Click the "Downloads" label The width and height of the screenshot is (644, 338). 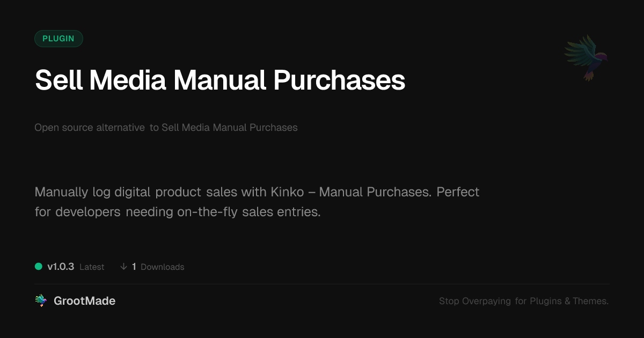(x=162, y=267)
